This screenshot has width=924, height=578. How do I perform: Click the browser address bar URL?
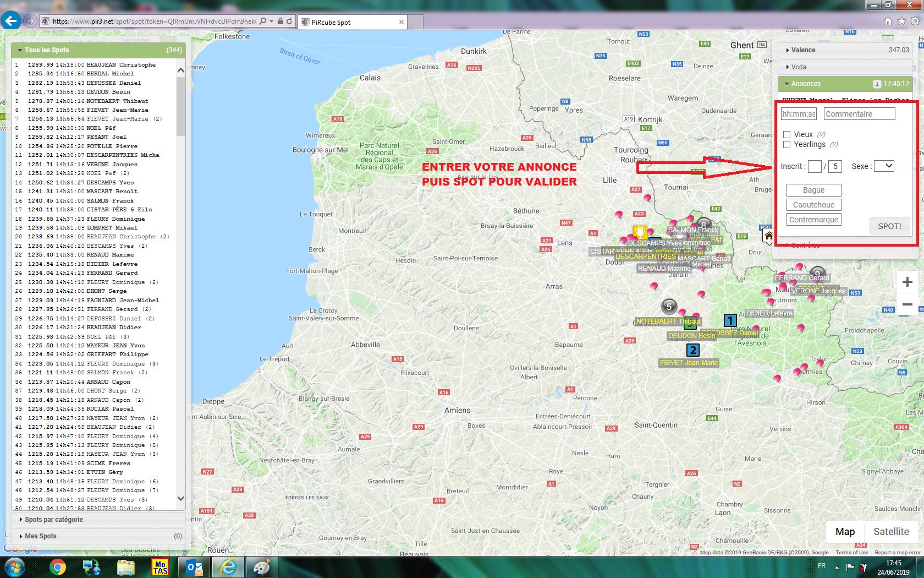pos(154,21)
